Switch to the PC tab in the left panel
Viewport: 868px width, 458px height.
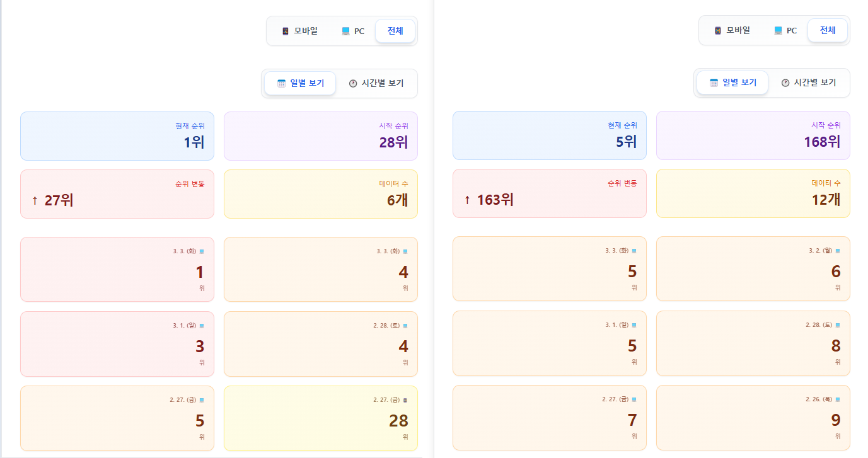(353, 31)
